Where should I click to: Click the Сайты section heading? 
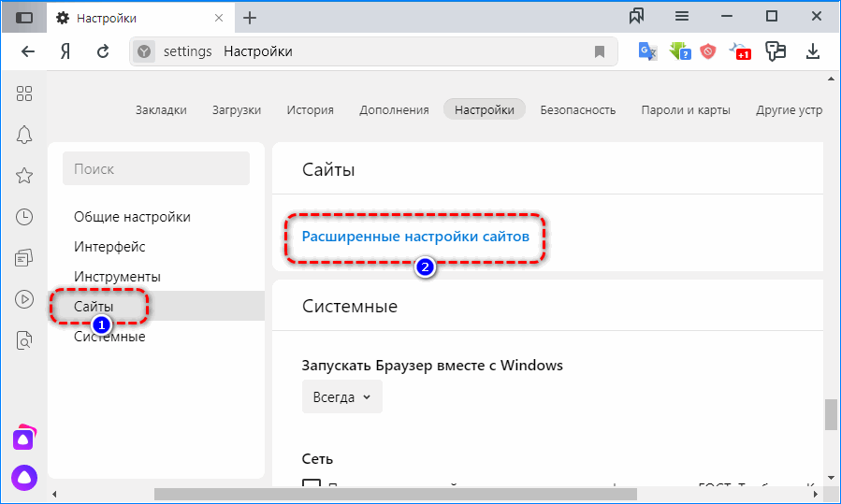[x=328, y=170]
